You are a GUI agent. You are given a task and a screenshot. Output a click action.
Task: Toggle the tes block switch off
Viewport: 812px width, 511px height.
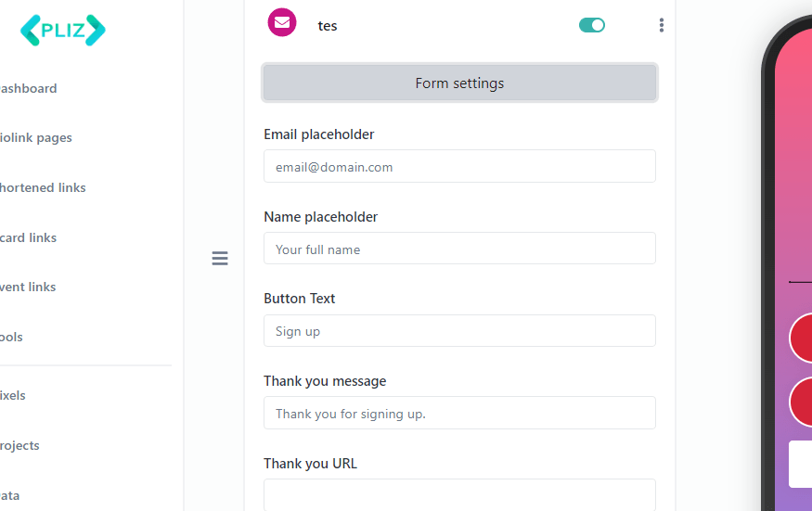click(591, 25)
